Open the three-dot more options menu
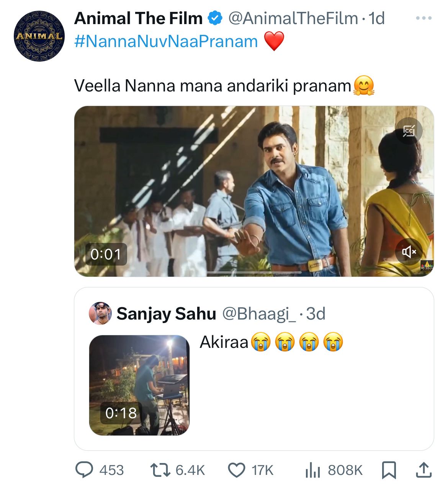Image resolution: width=448 pixels, height=486 pixels. 423,18
